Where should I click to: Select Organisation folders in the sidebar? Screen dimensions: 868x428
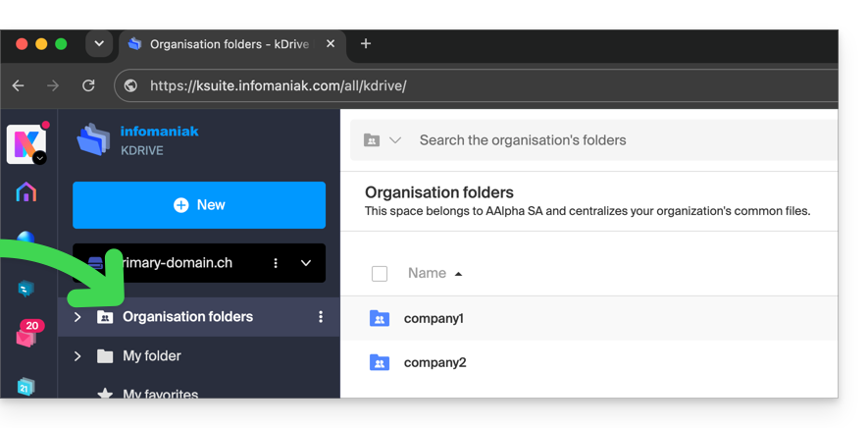tap(187, 317)
